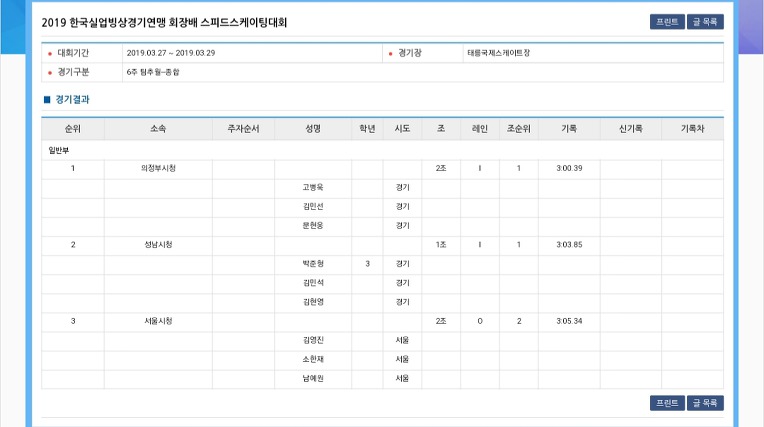Click the top 프린트 button
The width and height of the screenshot is (764, 427).
pos(667,22)
